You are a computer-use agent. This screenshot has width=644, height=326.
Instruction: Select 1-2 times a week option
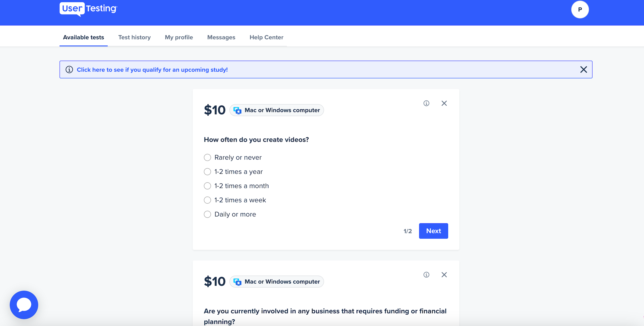(x=207, y=200)
